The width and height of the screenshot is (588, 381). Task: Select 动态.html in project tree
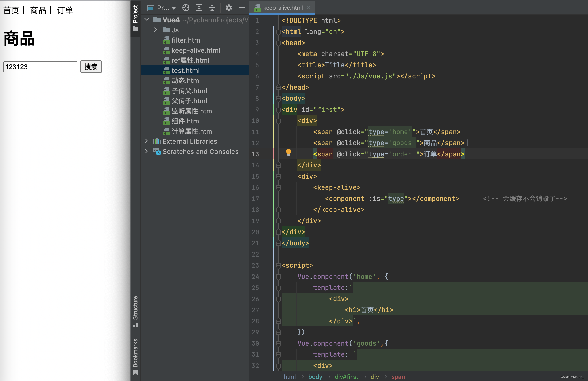click(186, 81)
